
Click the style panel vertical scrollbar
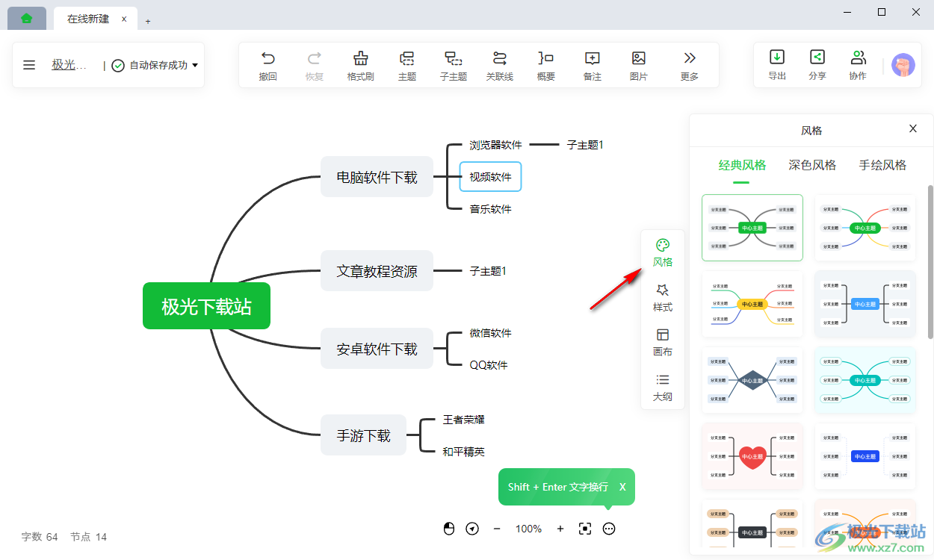(930, 261)
